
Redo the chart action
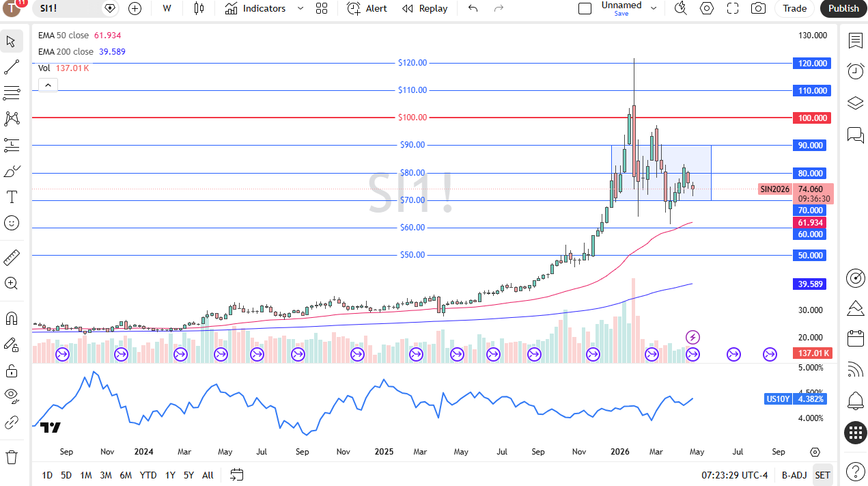point(499,8)
